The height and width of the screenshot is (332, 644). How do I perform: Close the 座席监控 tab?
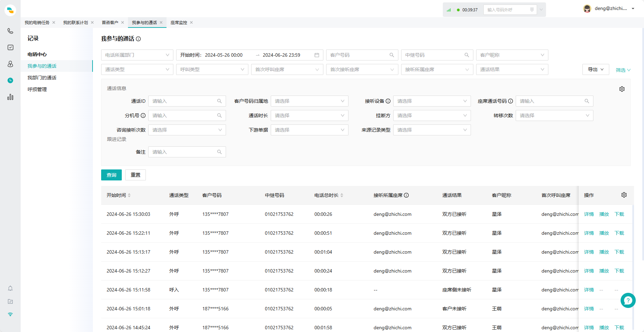click(x=191, y=22)
